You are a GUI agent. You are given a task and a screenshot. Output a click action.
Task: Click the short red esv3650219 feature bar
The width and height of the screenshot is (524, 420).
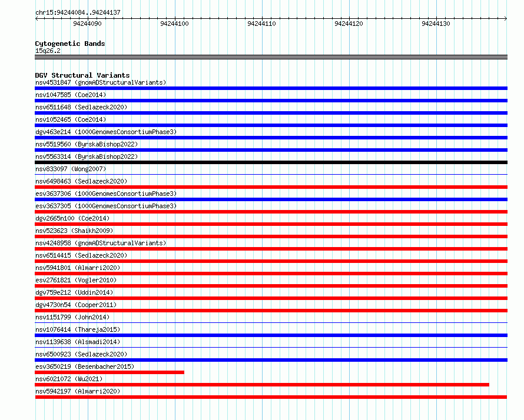point(110,372)
